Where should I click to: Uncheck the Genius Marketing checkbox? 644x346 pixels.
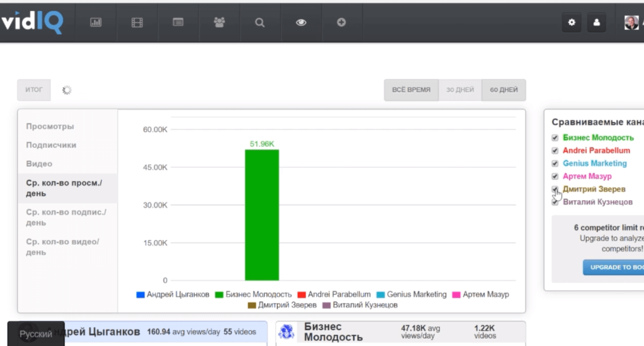(555, 163)
